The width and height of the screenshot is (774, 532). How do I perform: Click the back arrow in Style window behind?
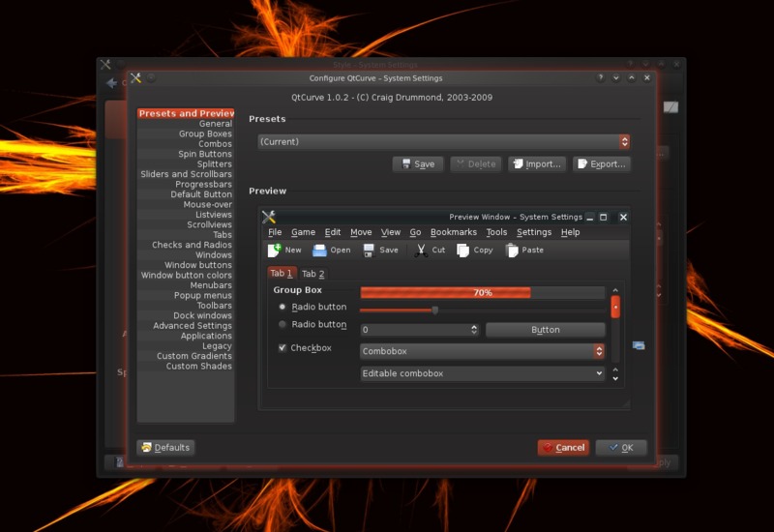tap(111, 83)
